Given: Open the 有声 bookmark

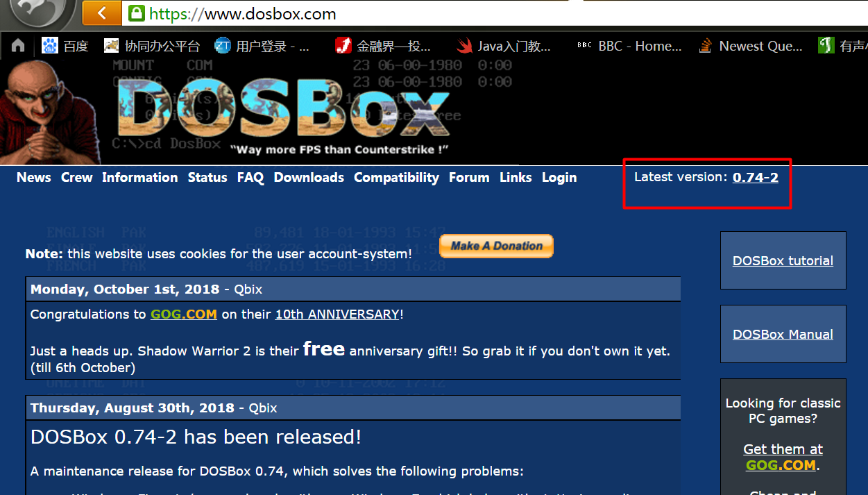Looking at the screenshot, I should click(x=843, y=46).
